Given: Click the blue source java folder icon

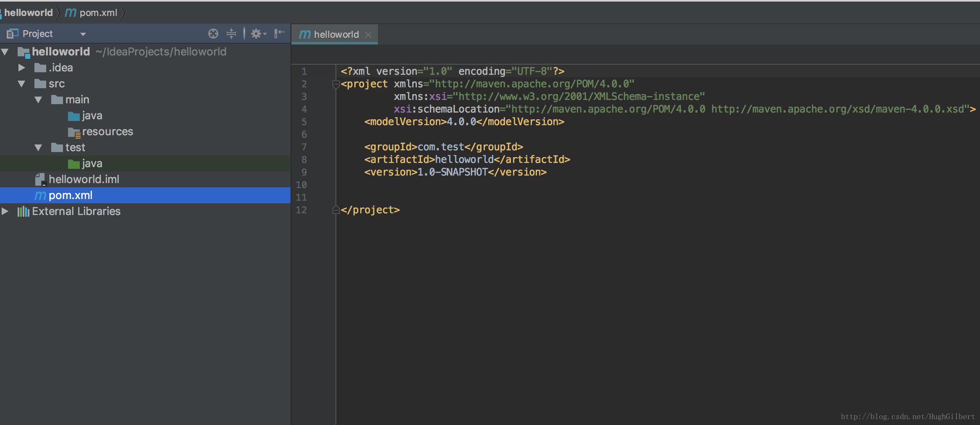Looking at the screenshot, I should 74,116.
